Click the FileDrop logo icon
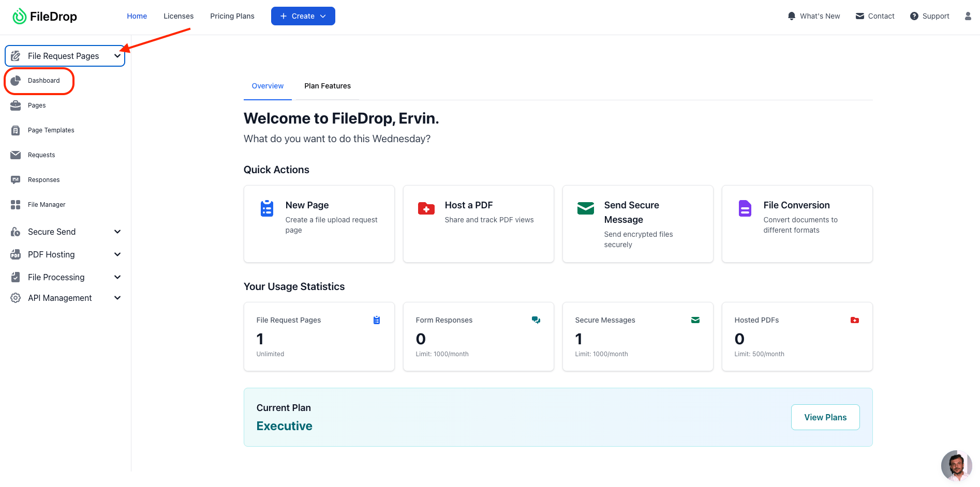This screenshot has width=980, height=487. [x=19, y=17]
